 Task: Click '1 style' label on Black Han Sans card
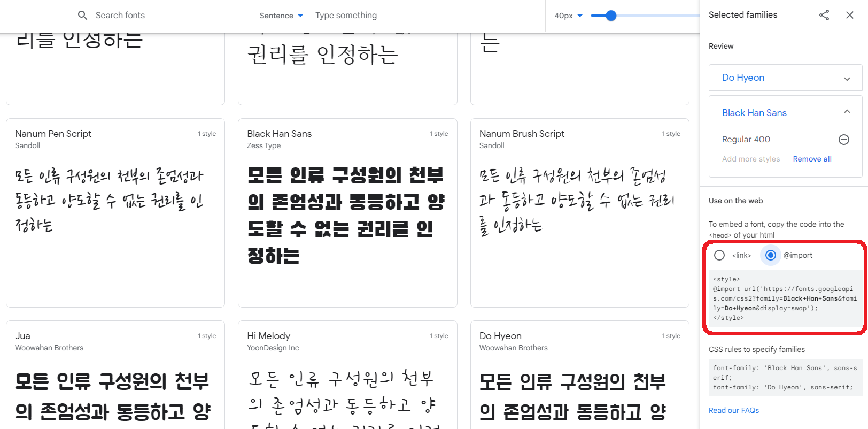439,134
